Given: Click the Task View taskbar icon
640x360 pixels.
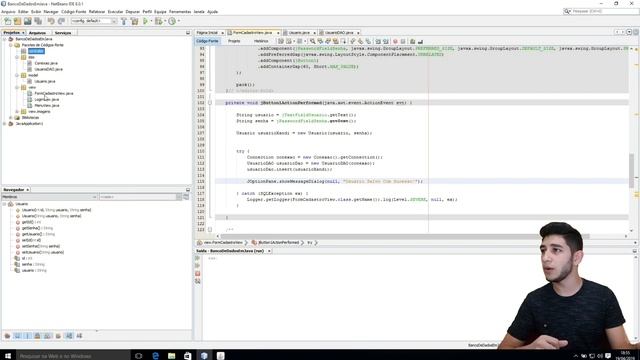Looking at the screenshot, I should pyautogui.click(x=139, y=356).
